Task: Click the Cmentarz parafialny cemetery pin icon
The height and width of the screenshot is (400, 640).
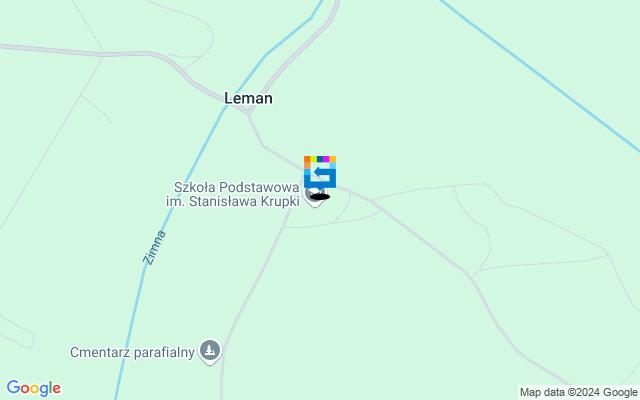Action: [x=210, y=351]
